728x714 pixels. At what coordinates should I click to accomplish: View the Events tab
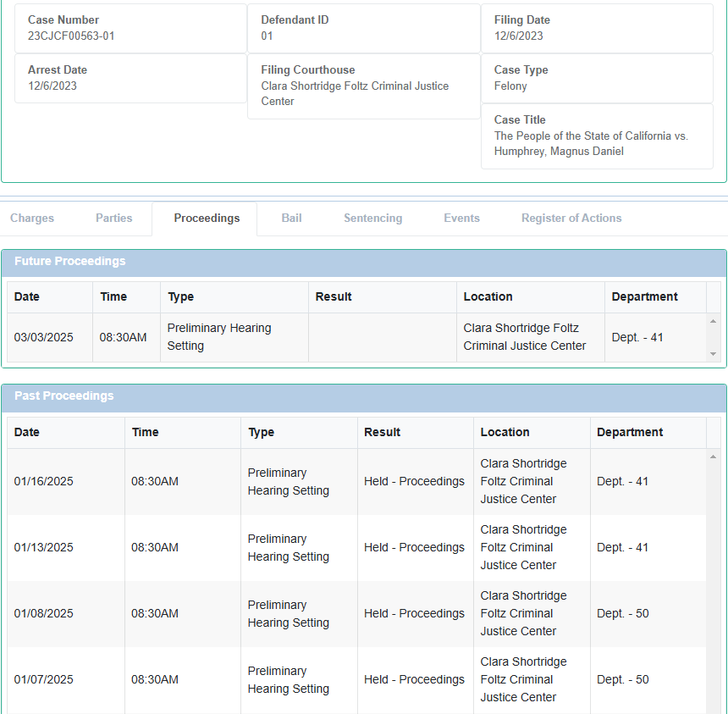(461, 219)
